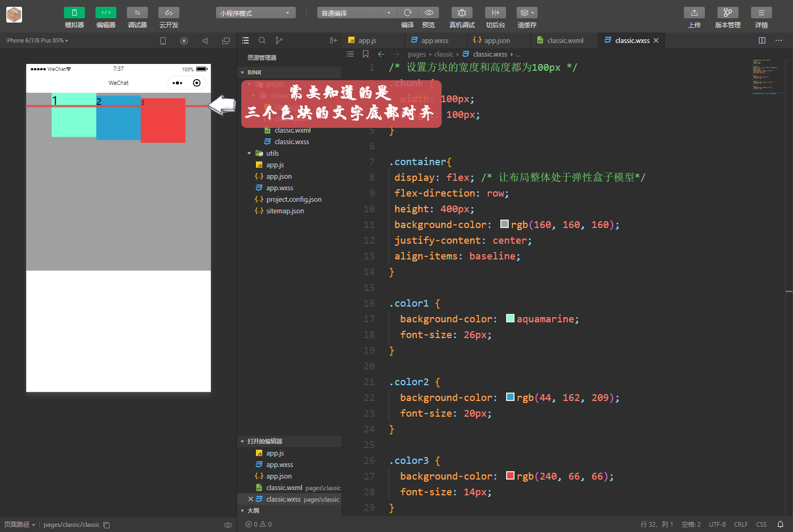The image size is (793, 532).
Task: Open sitemap.json in the file tree
Action: point(285,211)
